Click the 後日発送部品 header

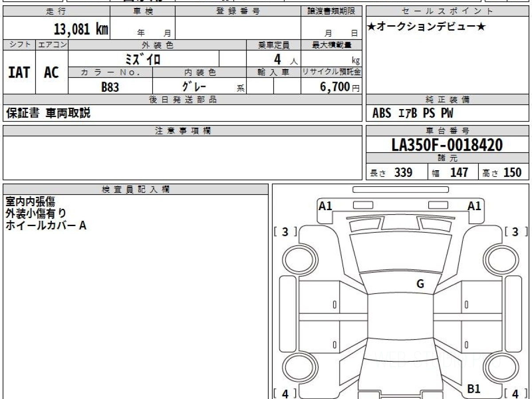coord(183,100)
